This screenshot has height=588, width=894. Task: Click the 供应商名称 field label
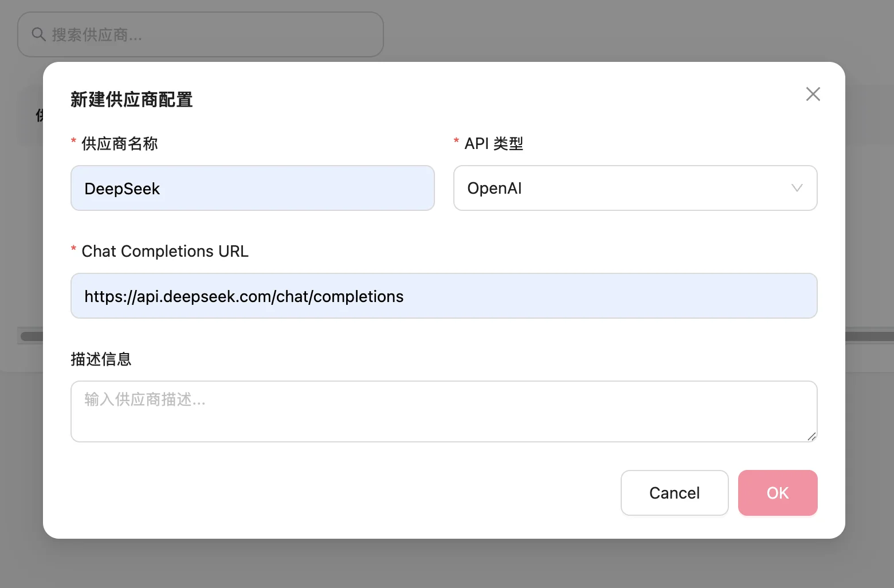(119, 143)
